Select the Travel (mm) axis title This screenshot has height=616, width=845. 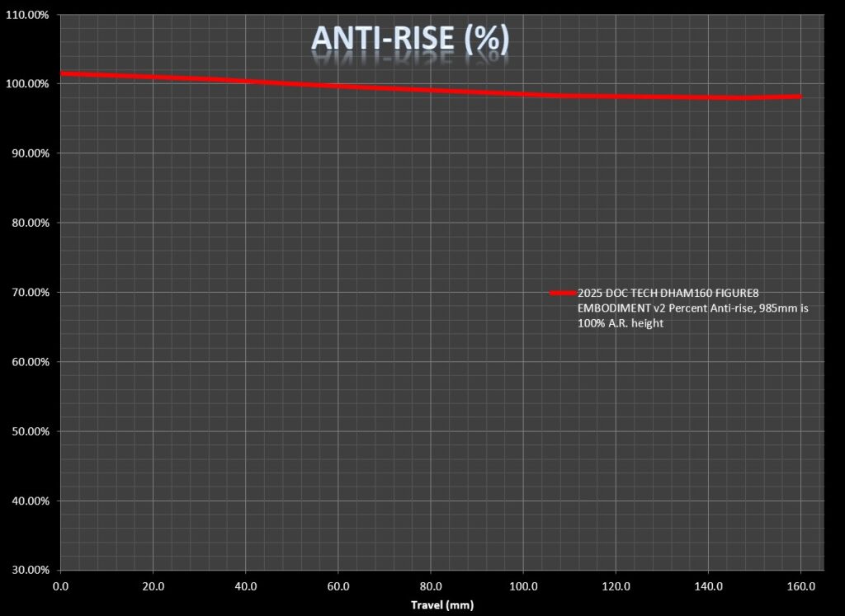click(x=442, y=604)
